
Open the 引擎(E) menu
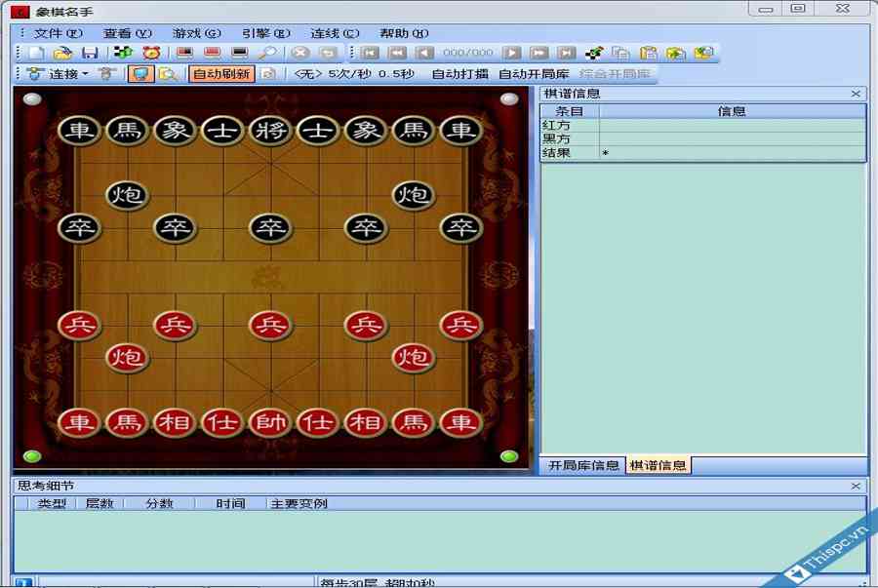pyautogui.click(x=266, y=33)
